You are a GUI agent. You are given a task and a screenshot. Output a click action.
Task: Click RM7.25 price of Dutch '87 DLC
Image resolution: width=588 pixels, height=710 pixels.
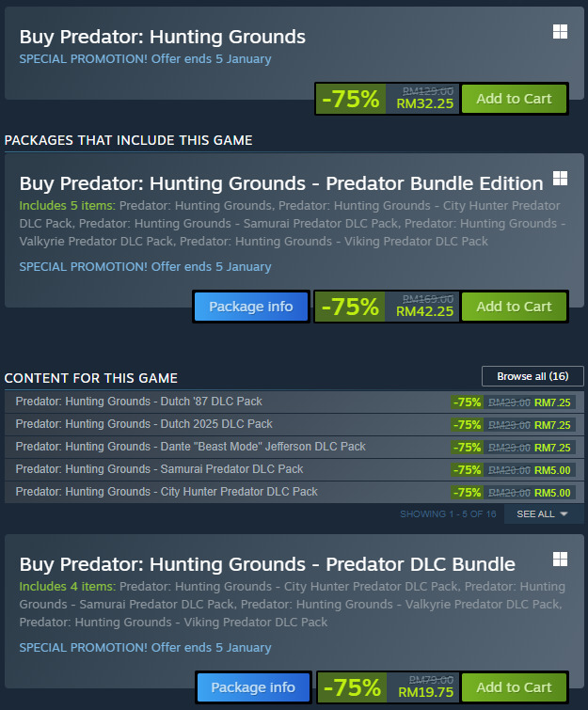(553, 402)
